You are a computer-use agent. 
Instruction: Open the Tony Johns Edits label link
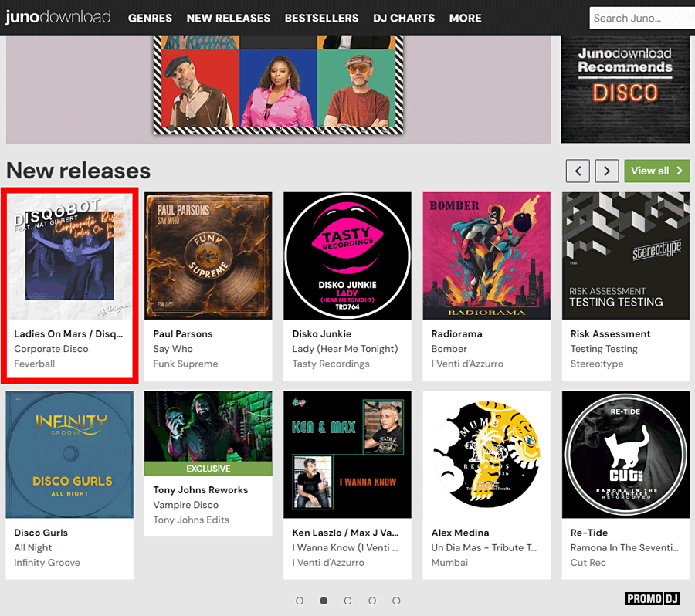[x=191, y=520]
